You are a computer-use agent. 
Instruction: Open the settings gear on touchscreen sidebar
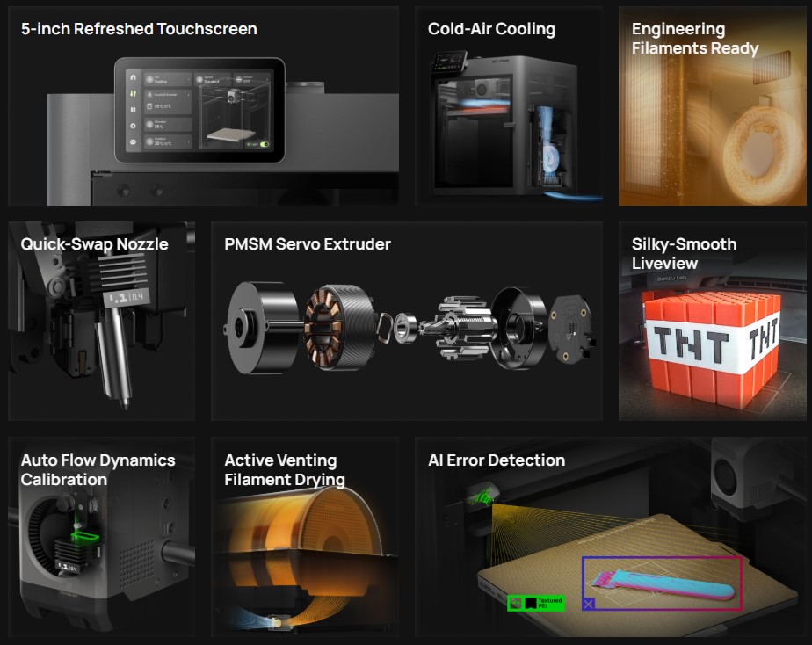[x=133, y=126]
